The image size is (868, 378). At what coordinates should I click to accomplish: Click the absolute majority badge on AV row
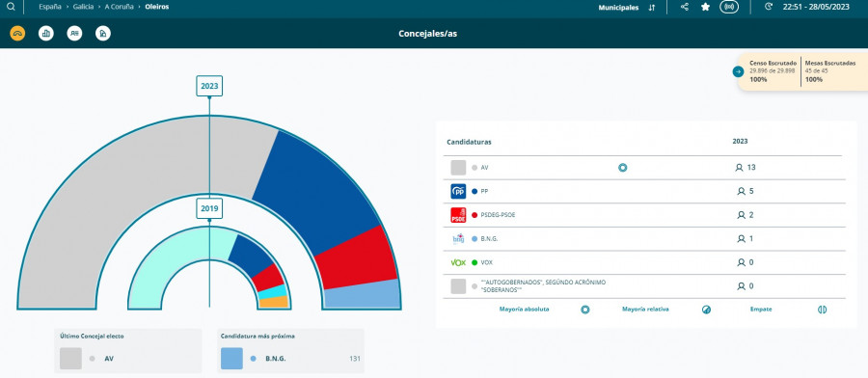pos(623,168)
